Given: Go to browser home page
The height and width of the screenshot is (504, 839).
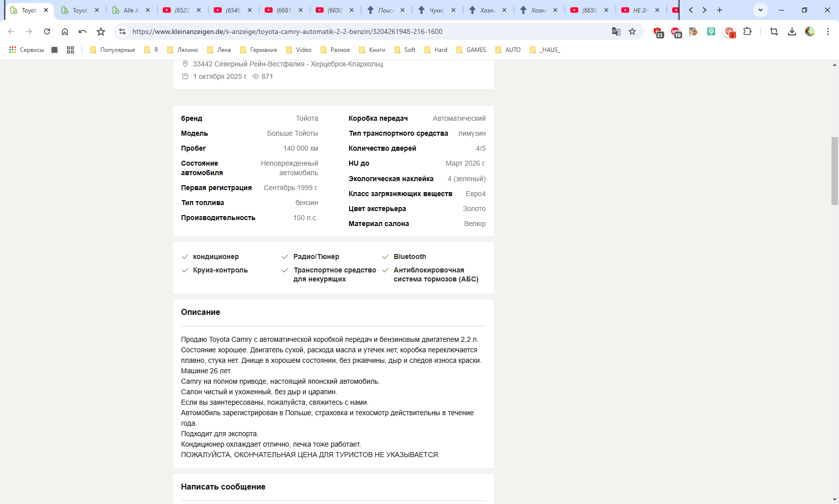Looking at the screenshot, I should pos(65,31).
